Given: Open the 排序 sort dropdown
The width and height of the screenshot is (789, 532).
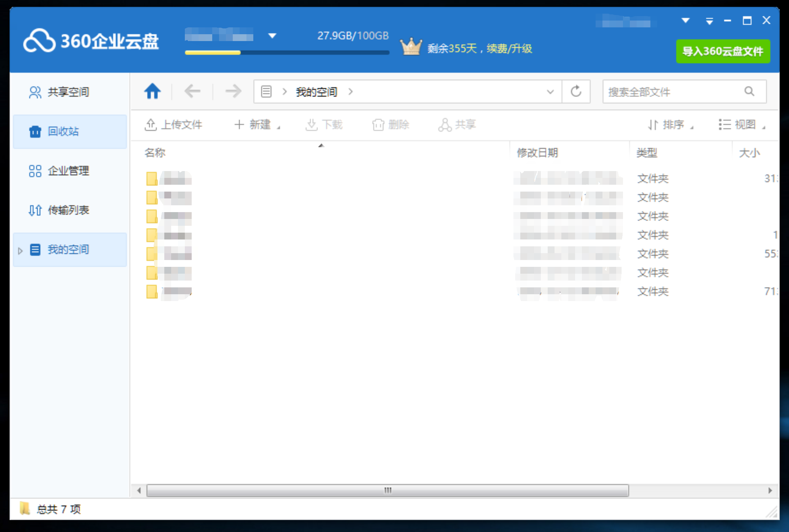Looking at the screenshot, I should (671, 125).
